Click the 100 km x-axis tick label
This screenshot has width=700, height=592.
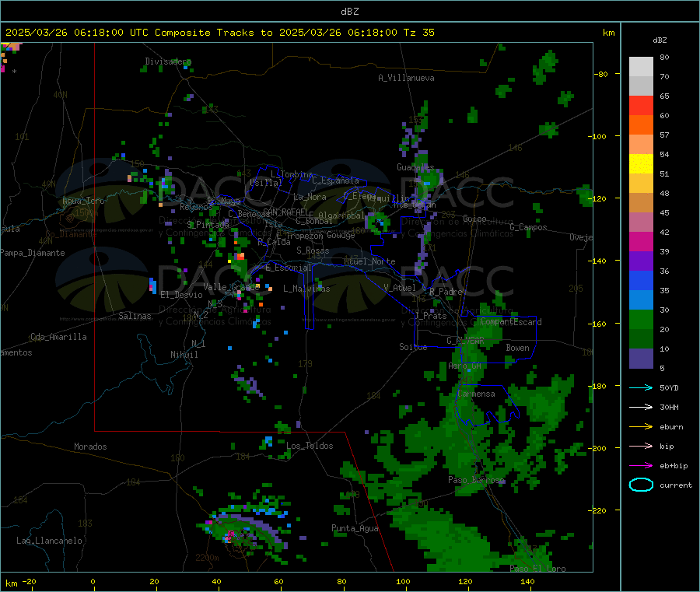(403, 581)
